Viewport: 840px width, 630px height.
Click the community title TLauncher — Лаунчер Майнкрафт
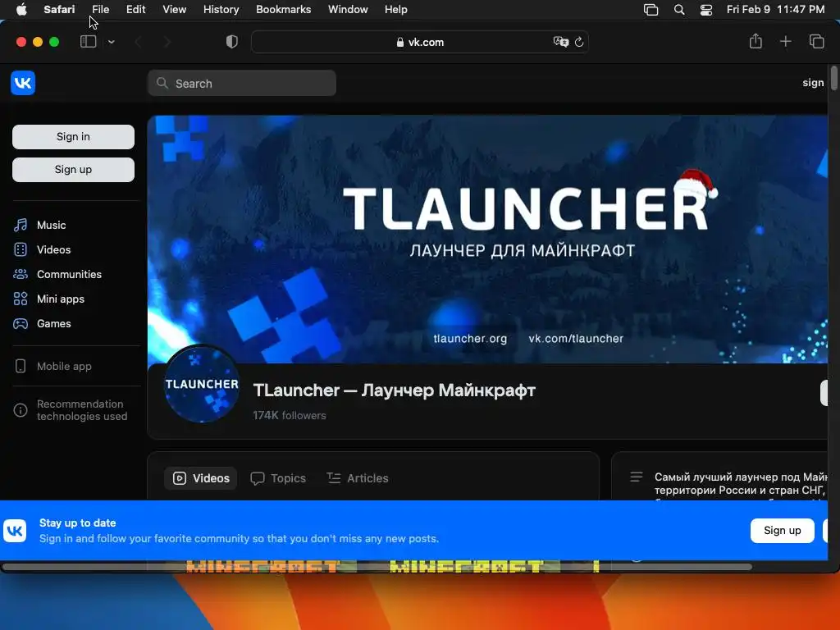coord(395,390)
